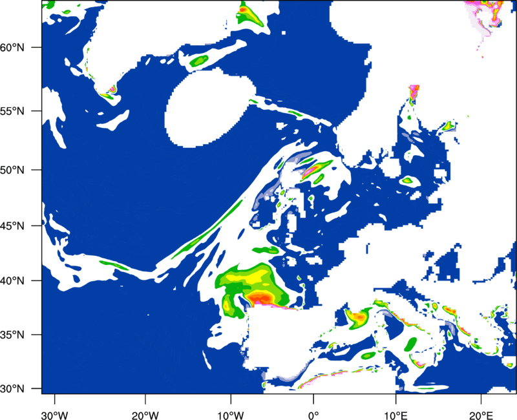The width and height of the screenshot is (517, 420).
Task: Click the 50°N latitude label
Action: (12, 171)
